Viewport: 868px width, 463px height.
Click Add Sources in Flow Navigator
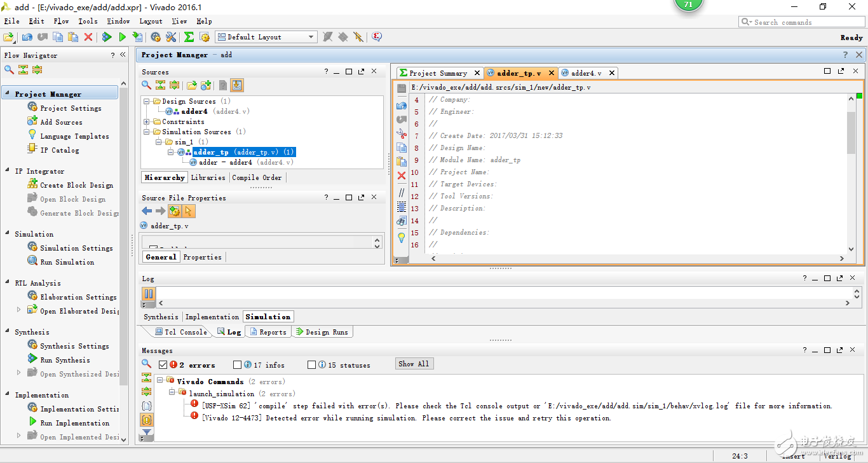pyautogui.click(x=61, y=122)
